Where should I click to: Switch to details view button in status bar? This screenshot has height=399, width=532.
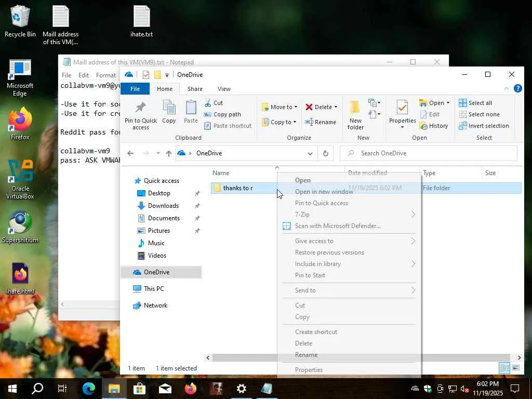(504, 368)
